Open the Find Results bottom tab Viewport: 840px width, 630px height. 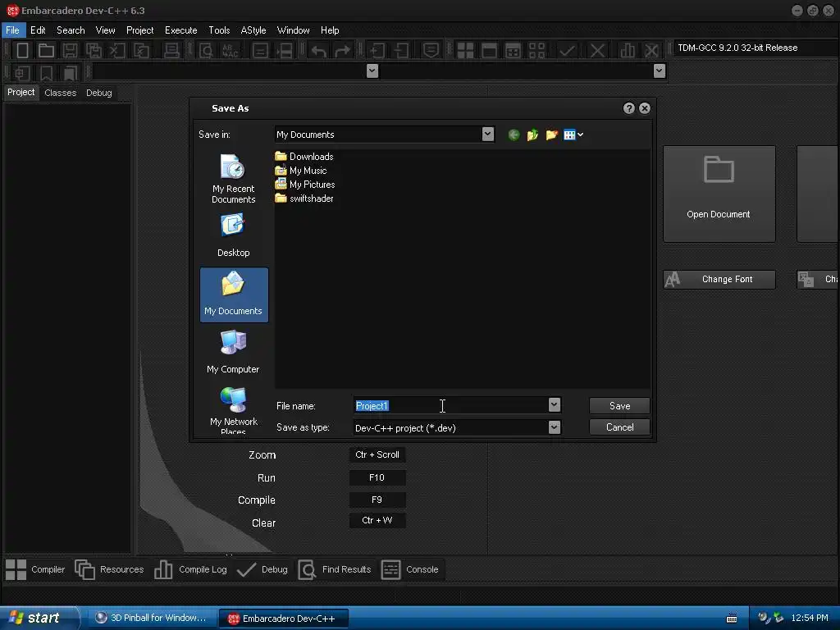335,569
